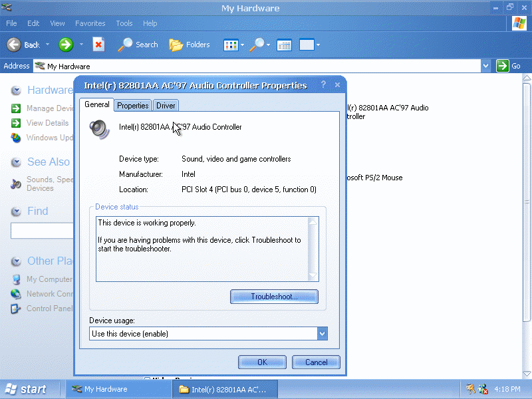Click the keys tray icon in the taskbar
The image size is (532, 399).
[x=470, y=389]
